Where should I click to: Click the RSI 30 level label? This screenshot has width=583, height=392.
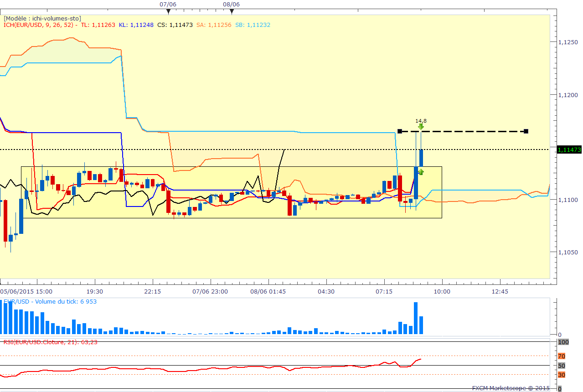[x=562, y=375]
